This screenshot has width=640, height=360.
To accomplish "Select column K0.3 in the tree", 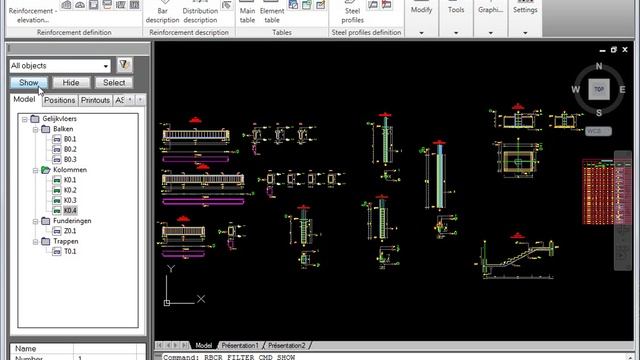I will click(70, 200).
